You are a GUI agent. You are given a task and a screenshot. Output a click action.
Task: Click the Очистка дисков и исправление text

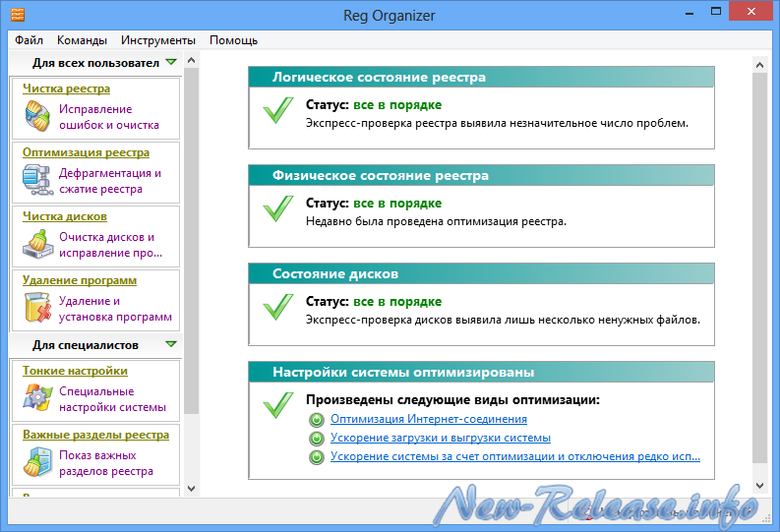pos(110,245)
